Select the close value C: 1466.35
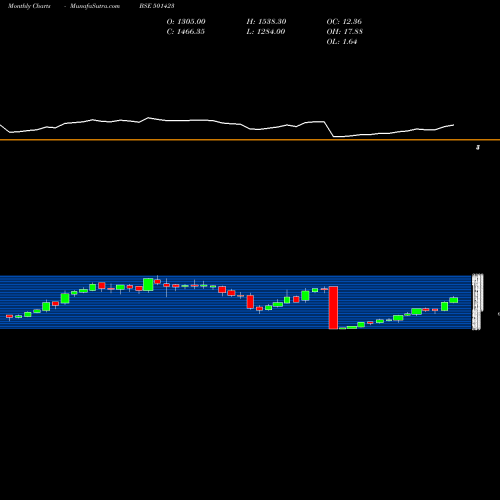This screenshot has height=500, width=500. point(186,32)
